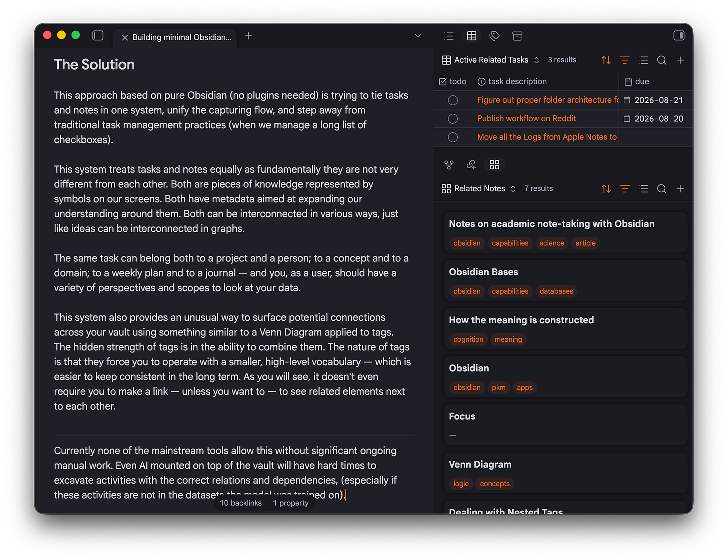The image size is (728, 560).
Task: Click the cognition tag
Action: [468, 339]
